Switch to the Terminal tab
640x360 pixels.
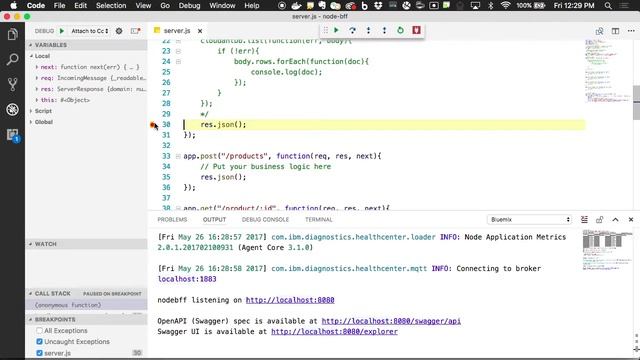coord(318,220)
